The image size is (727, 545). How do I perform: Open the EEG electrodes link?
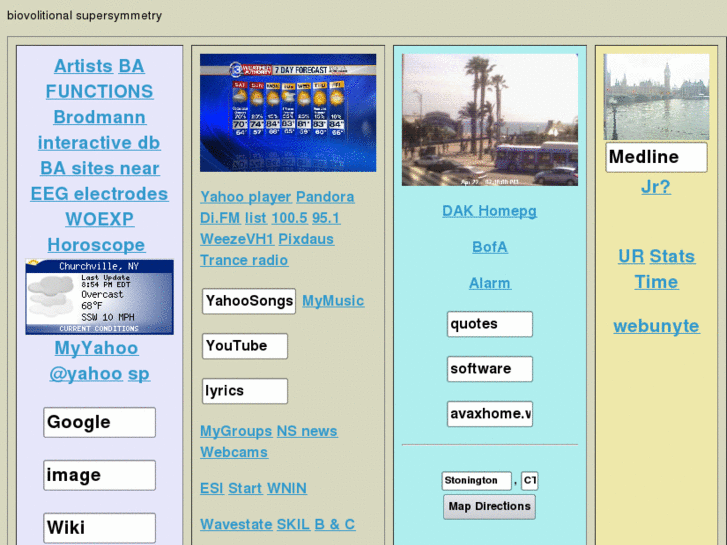99,193
